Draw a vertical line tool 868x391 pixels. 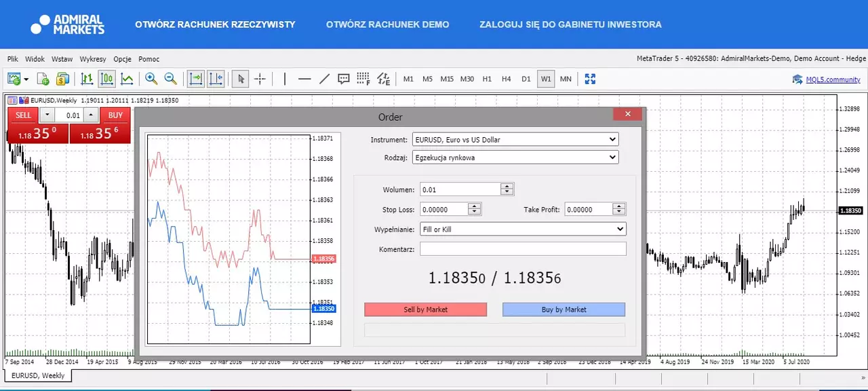click(285, 79)
